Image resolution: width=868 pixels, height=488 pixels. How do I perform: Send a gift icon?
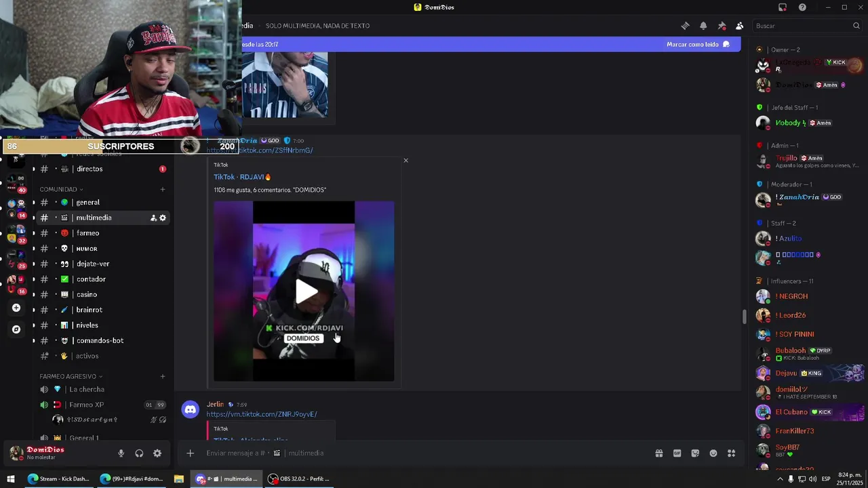(658, 453)
